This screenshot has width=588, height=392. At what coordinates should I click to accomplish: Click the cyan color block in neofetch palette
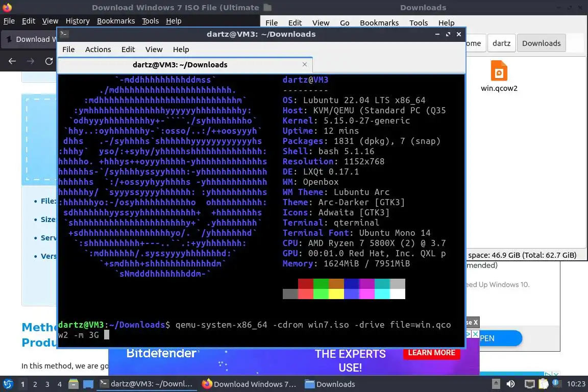(x=382, y=284)
